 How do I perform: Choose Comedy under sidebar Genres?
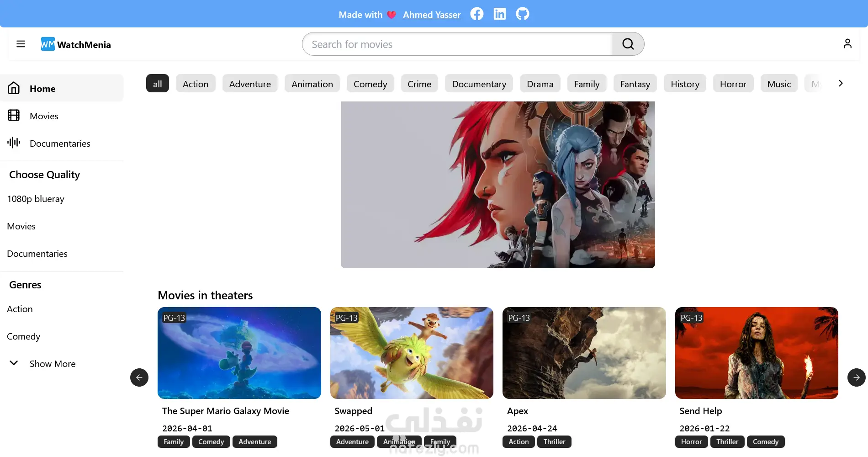[24, 336]
